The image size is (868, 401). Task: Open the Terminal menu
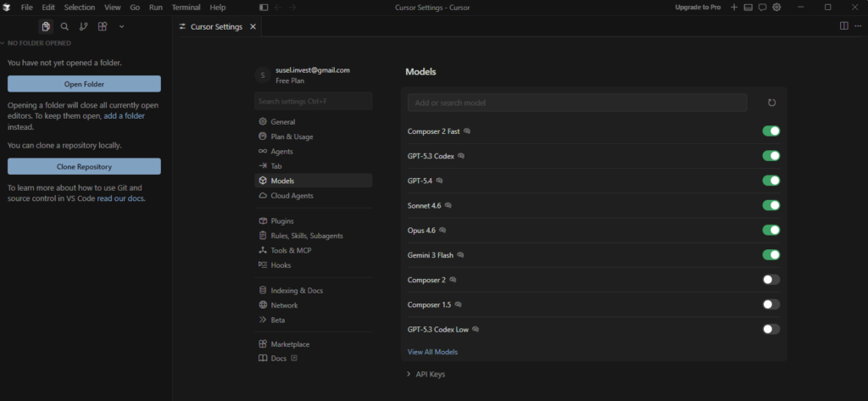186,8
